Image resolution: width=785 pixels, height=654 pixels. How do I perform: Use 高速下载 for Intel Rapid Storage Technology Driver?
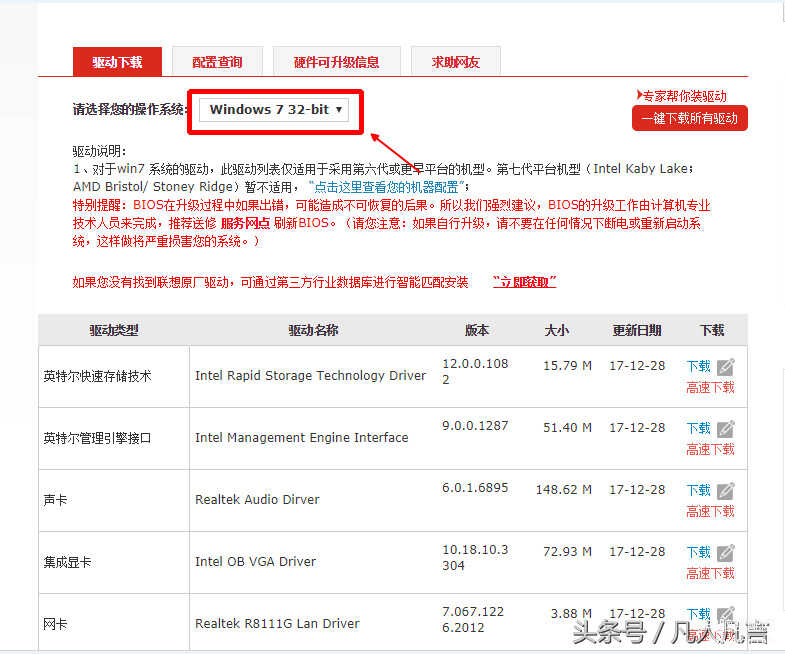tap(710, 387)
